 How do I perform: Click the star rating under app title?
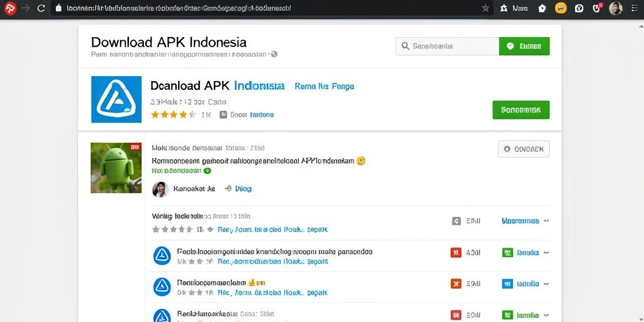(x=174, y=114)
